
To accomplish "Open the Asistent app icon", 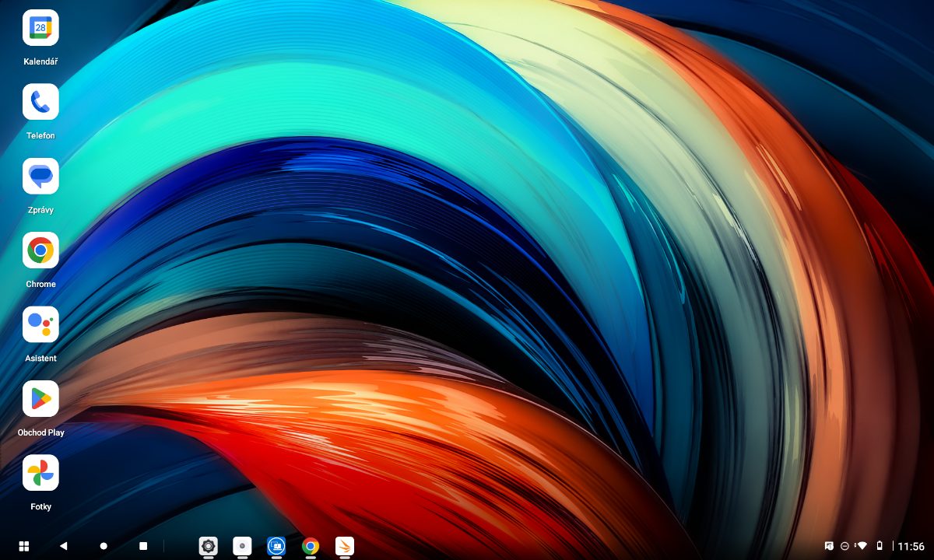I will coord(40,324).
